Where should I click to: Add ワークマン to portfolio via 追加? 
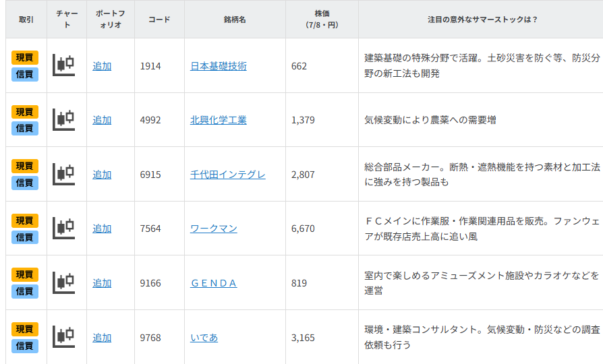(x=102, y=229)
